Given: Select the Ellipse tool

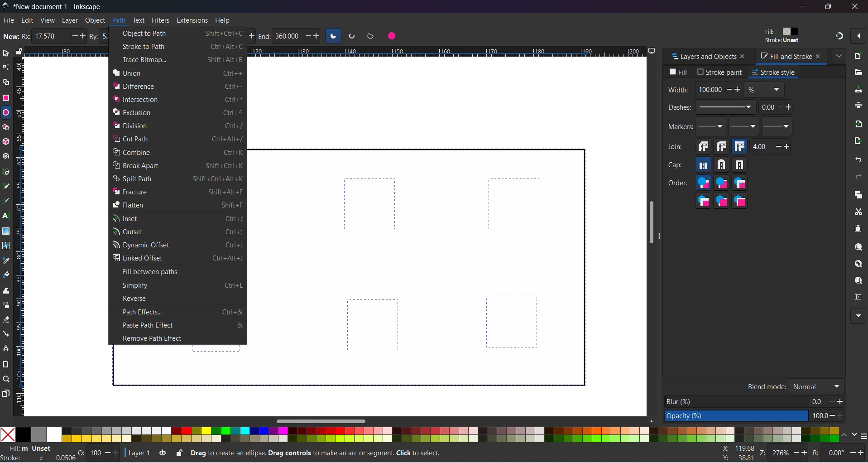Looking at the screenshot, I should (6, 113).
